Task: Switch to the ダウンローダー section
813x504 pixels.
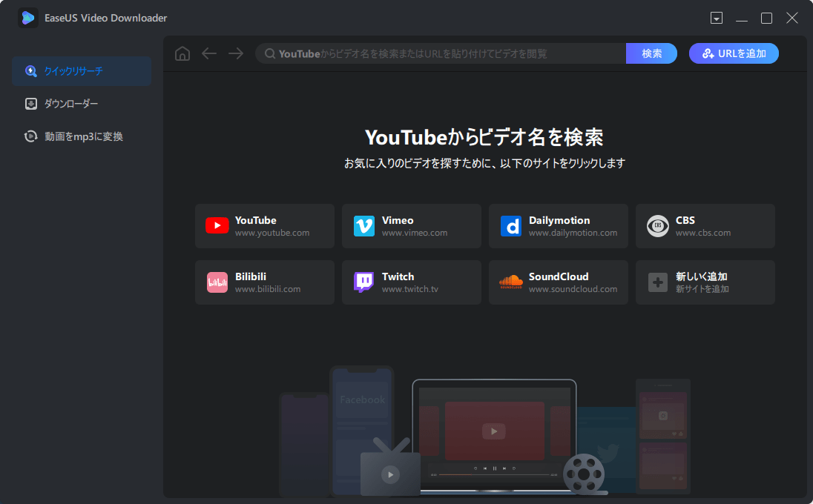Action: [82, 103]
